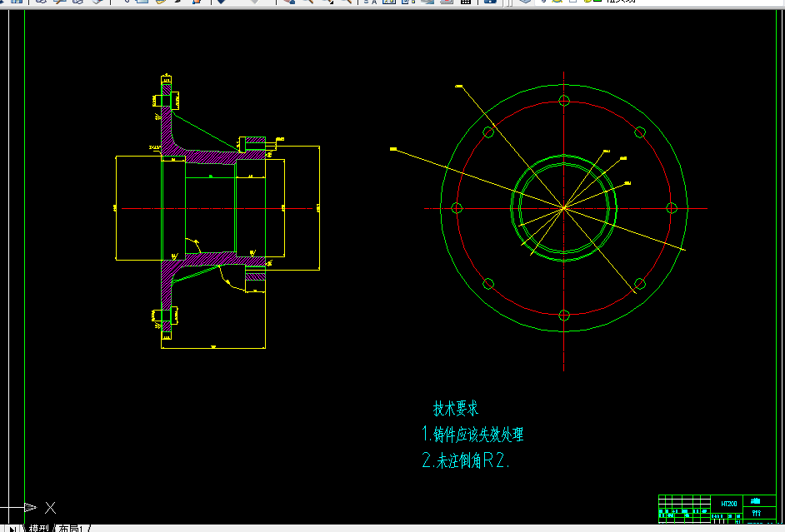Select the note 1.铸件应该失效处理
Image resolution: width=785 pixels, height=532 pixels.
(x=472, y=434)
